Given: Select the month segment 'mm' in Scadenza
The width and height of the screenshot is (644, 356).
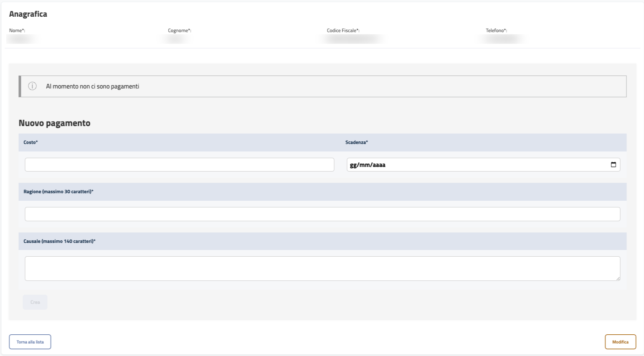Looking at the screenshot, I should click(365, 165).
